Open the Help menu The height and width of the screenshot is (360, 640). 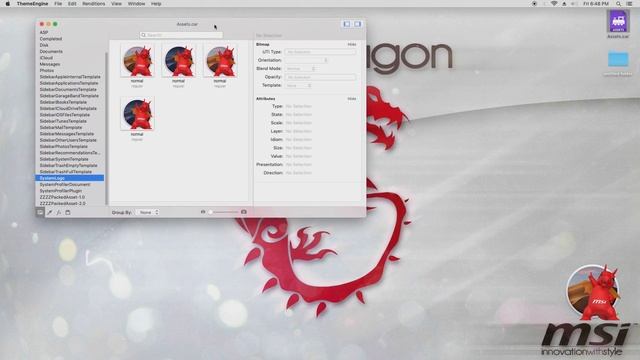156,4
